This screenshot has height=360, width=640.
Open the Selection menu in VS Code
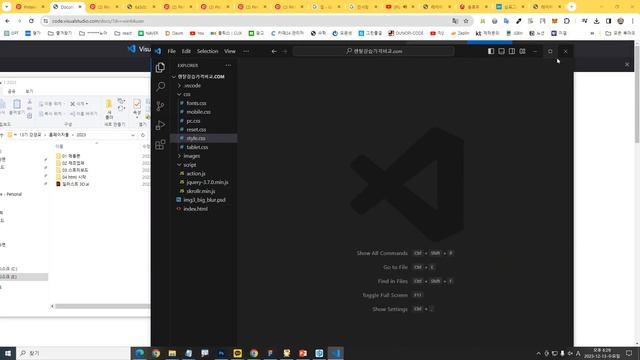tap(207, 51)
